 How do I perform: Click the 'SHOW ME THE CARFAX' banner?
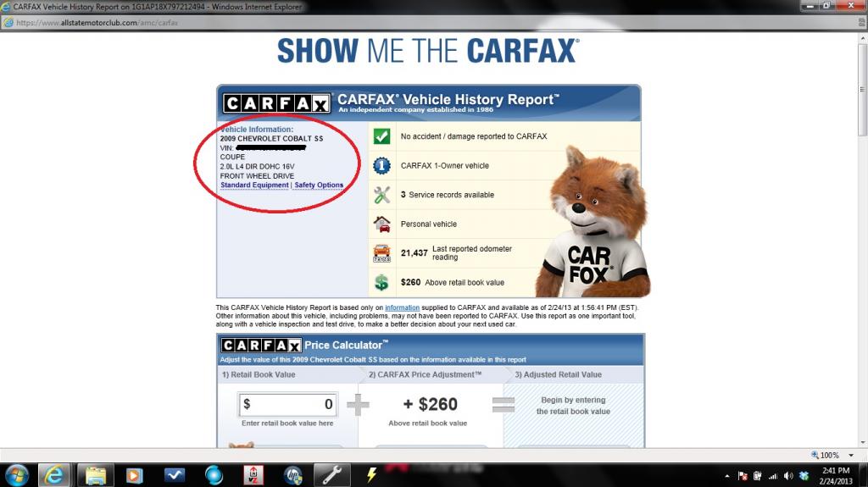tap(428, 51)
